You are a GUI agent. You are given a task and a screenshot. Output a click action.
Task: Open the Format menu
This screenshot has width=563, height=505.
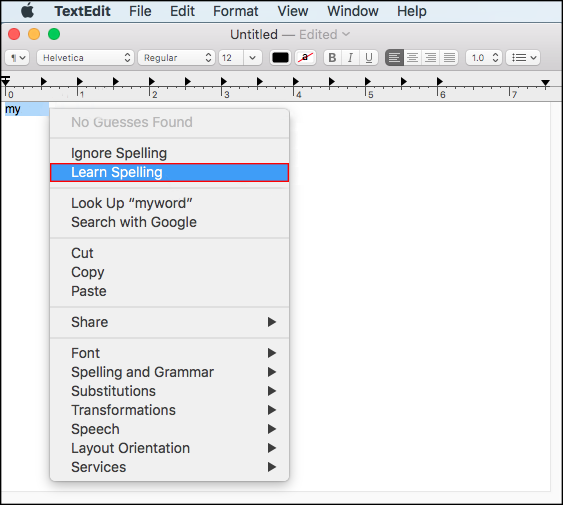point(236,11)
